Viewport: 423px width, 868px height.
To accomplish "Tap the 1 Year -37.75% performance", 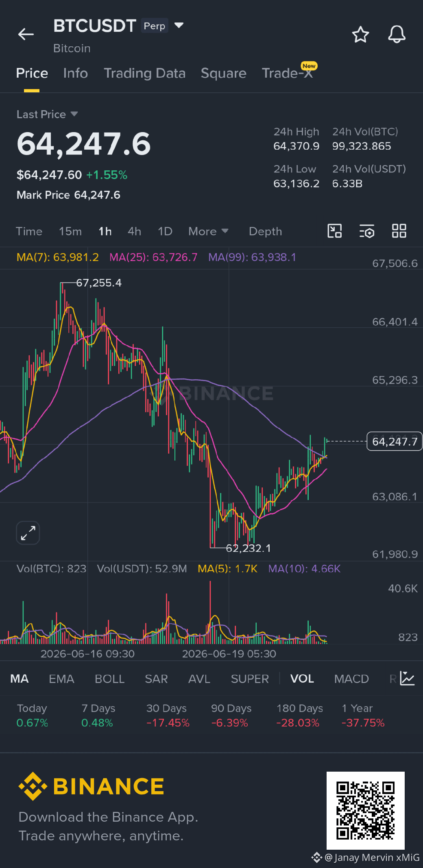I will point(363,716).
